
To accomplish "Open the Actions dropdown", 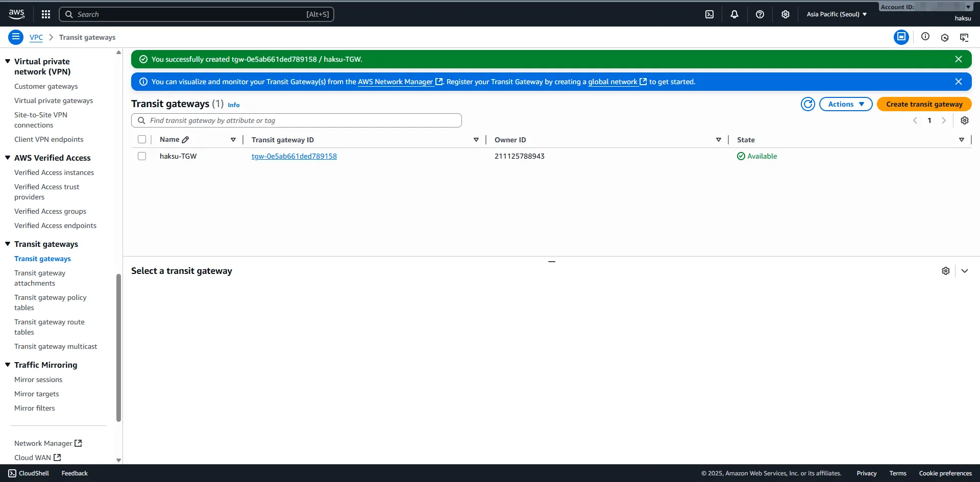I will 846,104.
